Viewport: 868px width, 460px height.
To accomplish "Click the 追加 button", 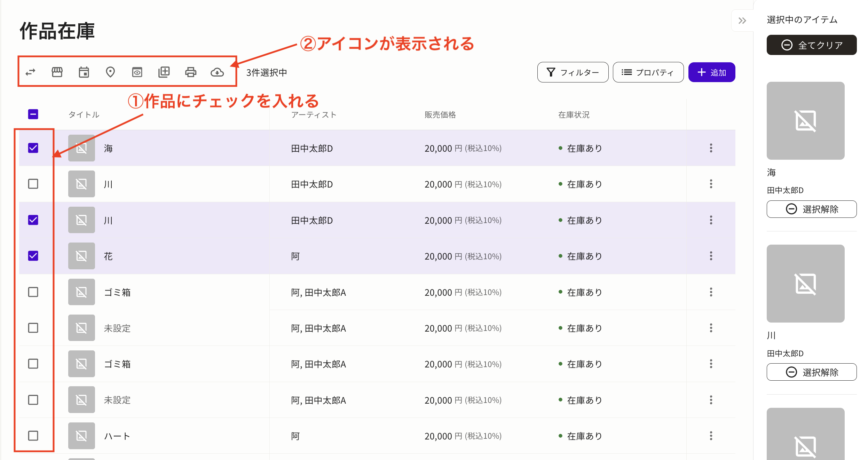I will 711,72.
